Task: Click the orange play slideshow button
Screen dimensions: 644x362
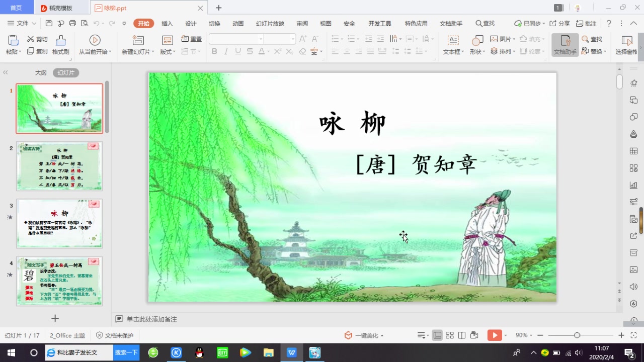Action: (x=495, y=335)
